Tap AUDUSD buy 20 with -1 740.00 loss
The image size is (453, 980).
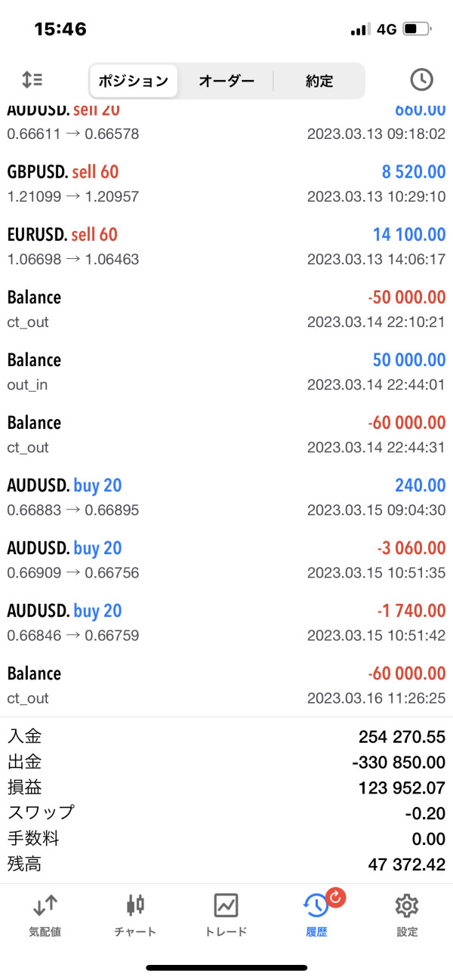pos(226,623)
